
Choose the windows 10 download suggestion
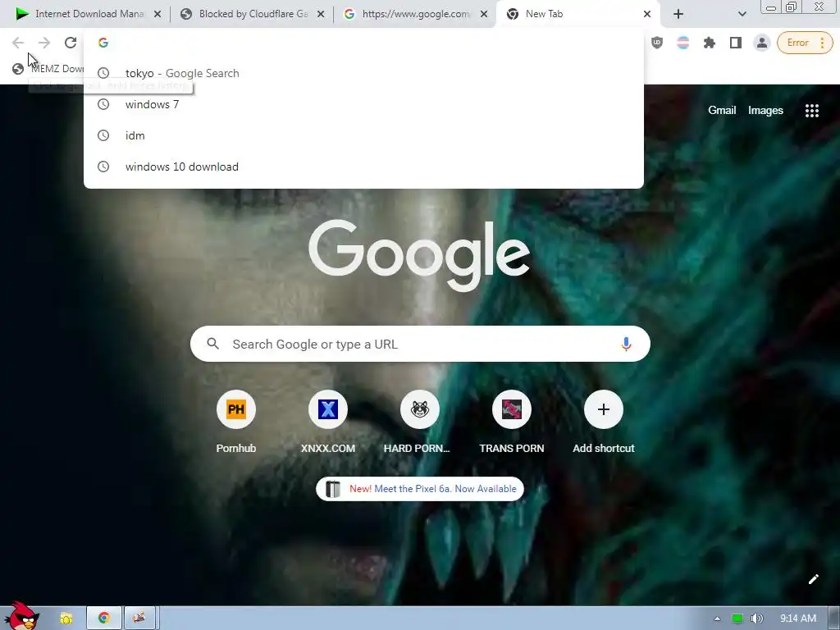363,167
